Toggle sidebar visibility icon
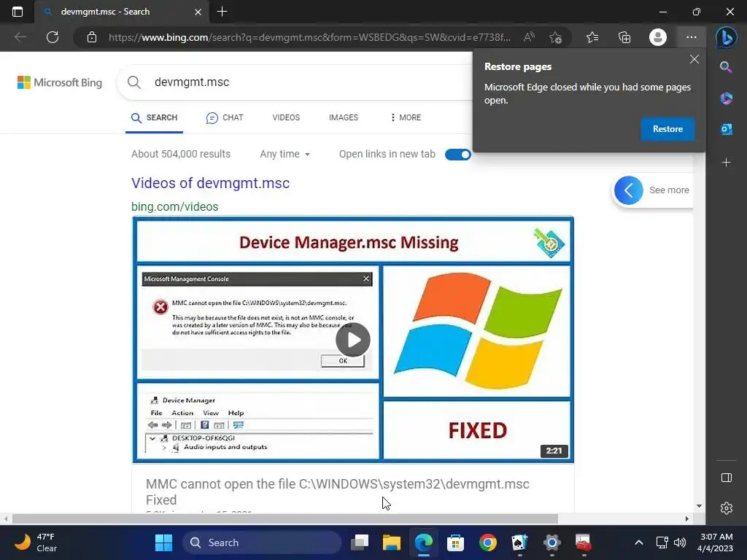This screenshot has width=747, height=560. [726, 478]
